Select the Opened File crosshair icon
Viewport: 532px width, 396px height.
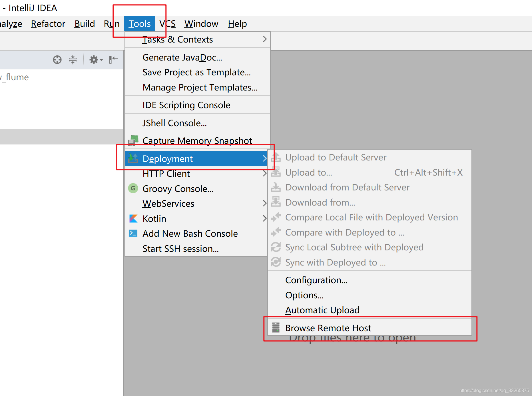[57, 60]
